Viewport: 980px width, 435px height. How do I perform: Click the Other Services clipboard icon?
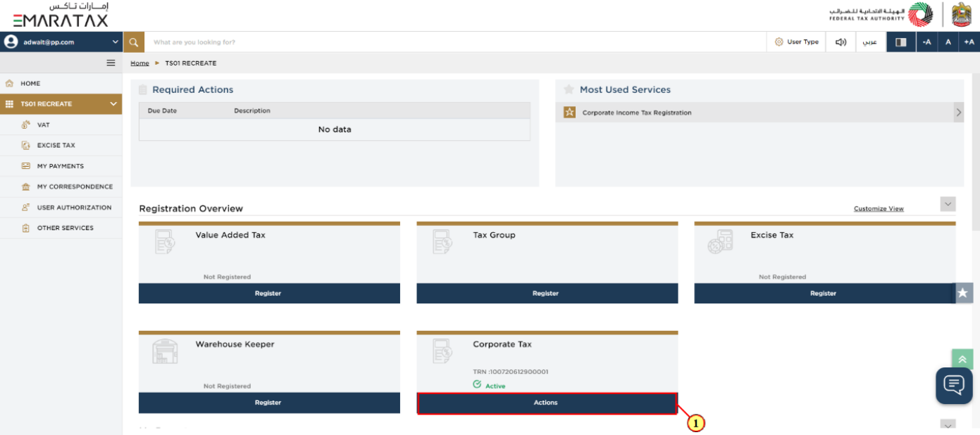26,228
